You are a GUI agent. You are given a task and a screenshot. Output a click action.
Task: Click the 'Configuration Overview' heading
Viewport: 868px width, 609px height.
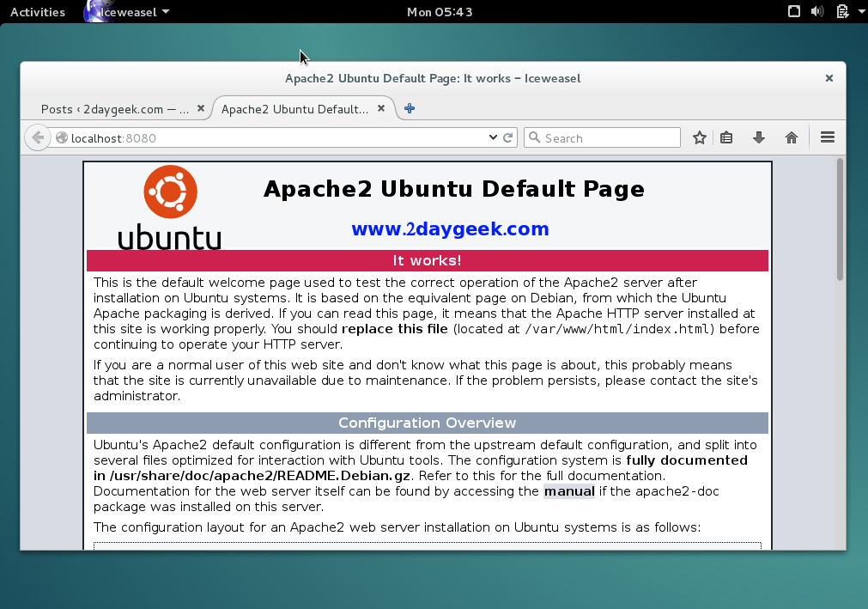pos(427,423)
